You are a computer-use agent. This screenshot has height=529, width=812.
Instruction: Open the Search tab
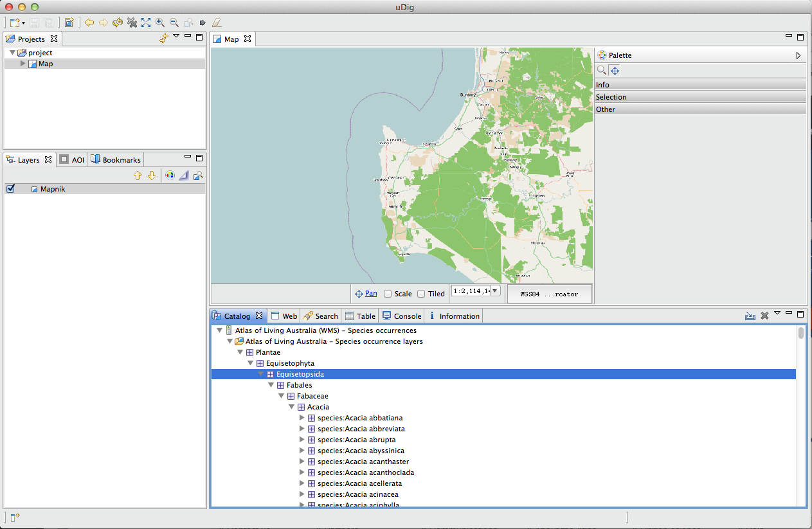point(320,316)
